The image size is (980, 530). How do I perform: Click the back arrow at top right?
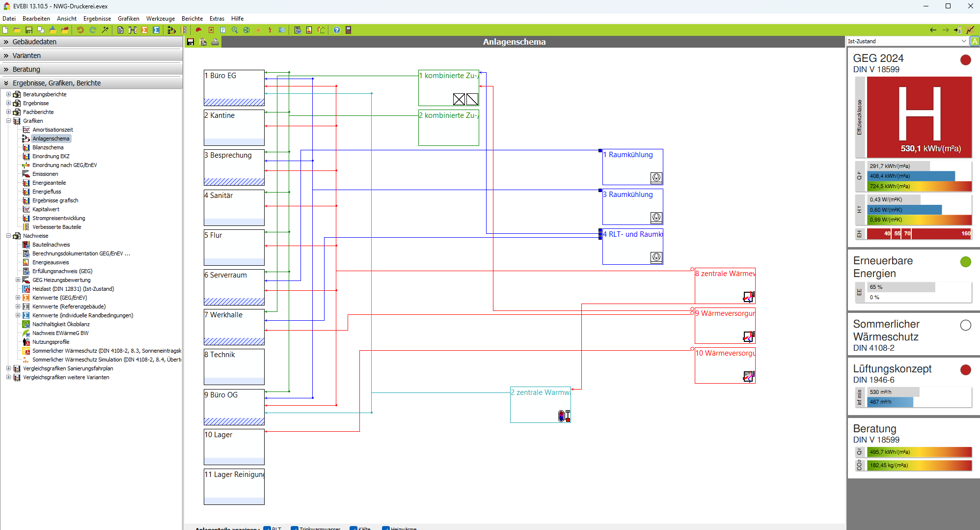pos(933,30)
